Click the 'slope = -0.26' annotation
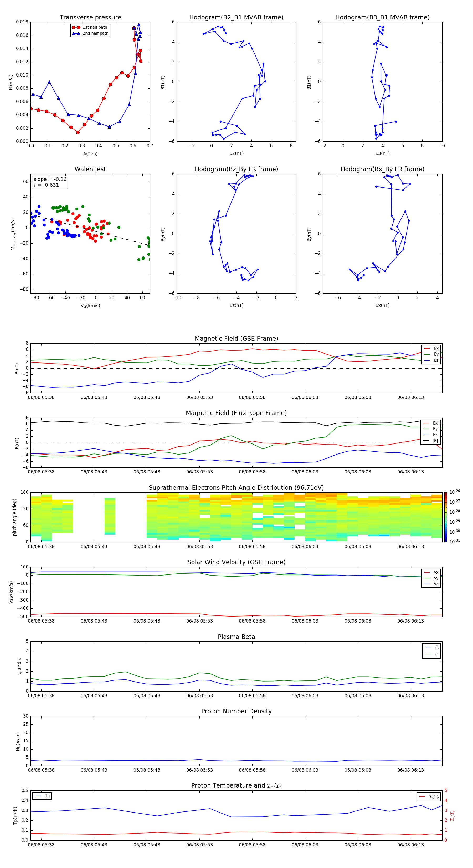 click(50, 179)
